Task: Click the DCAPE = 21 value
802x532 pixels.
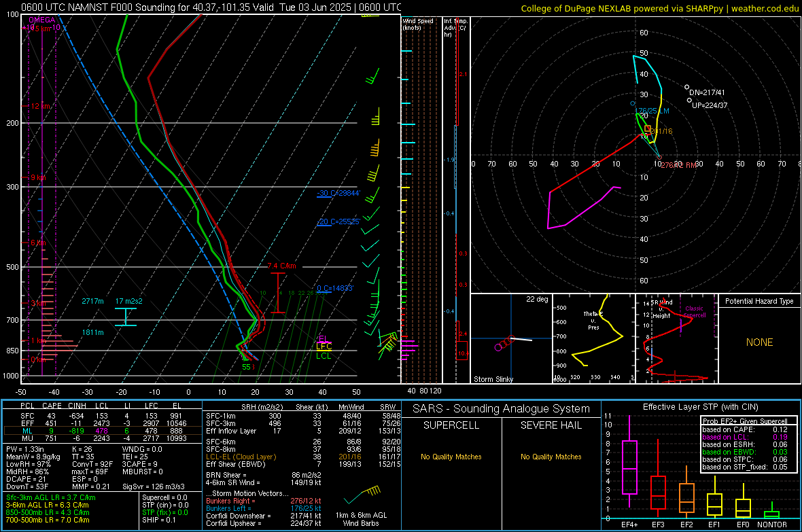Action: tap(25, 479)
